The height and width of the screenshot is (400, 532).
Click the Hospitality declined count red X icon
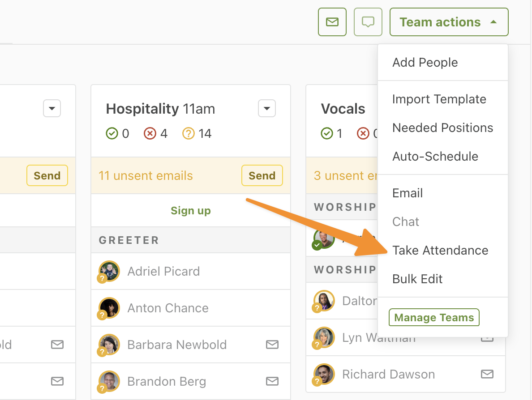(x=150, y=134)
